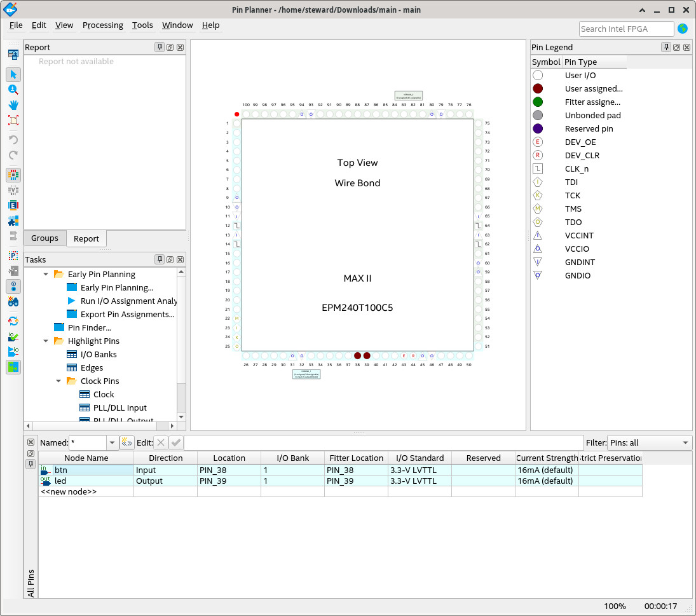Select the I/O Banks highlight item
Image resolution: width=696 pixels, height=616 pixels.
[99, 354]
